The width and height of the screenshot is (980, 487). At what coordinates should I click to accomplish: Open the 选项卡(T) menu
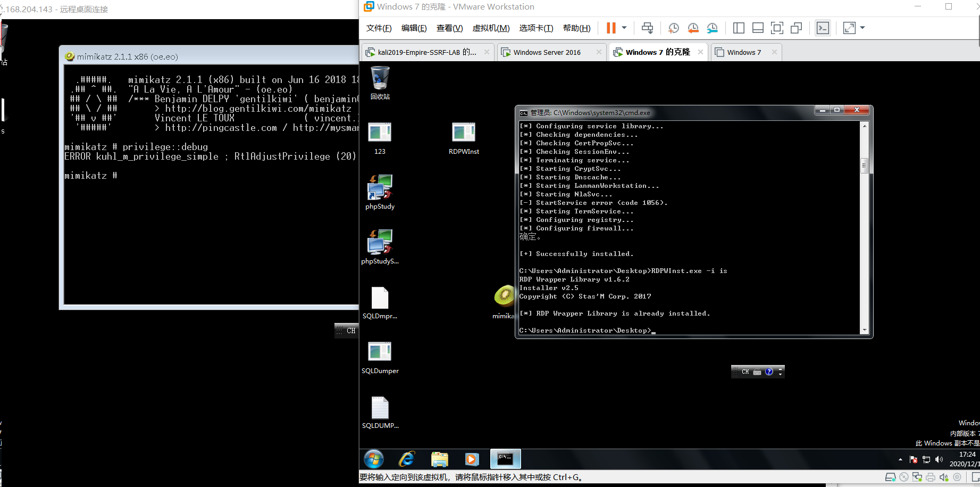click(x=536, y=28)
